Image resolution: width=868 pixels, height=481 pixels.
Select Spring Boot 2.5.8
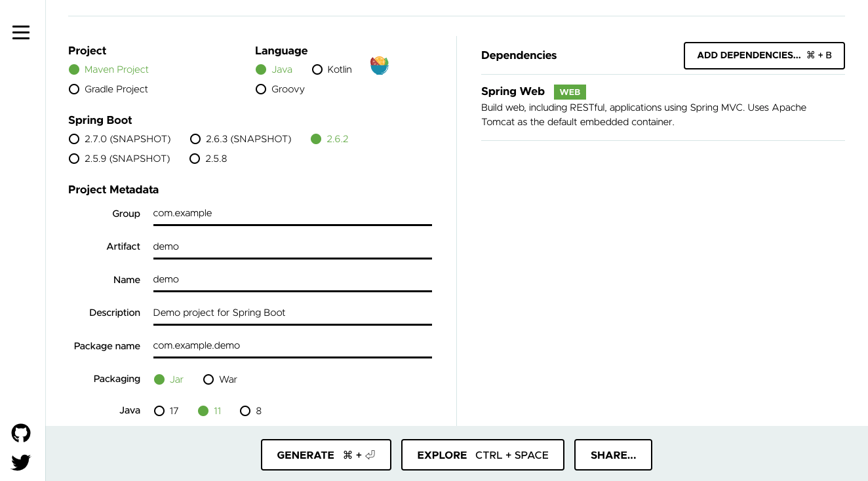point(208,159)
